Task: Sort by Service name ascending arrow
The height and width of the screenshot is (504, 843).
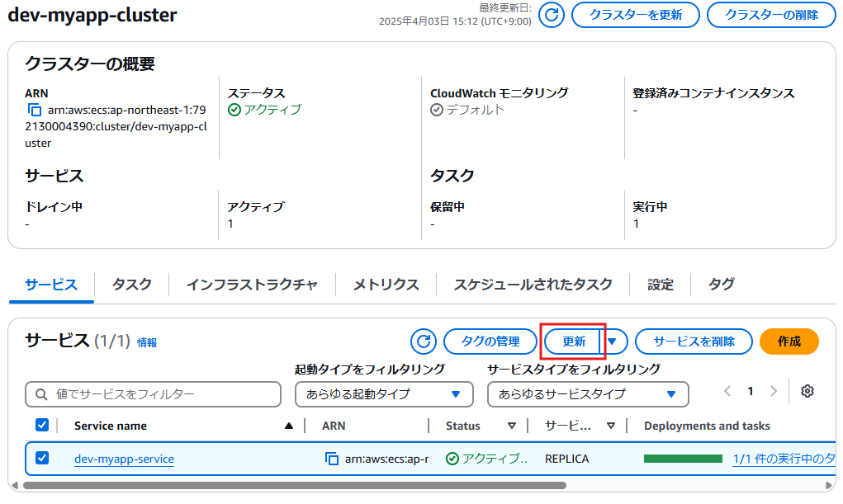Action: pos(289,426)
